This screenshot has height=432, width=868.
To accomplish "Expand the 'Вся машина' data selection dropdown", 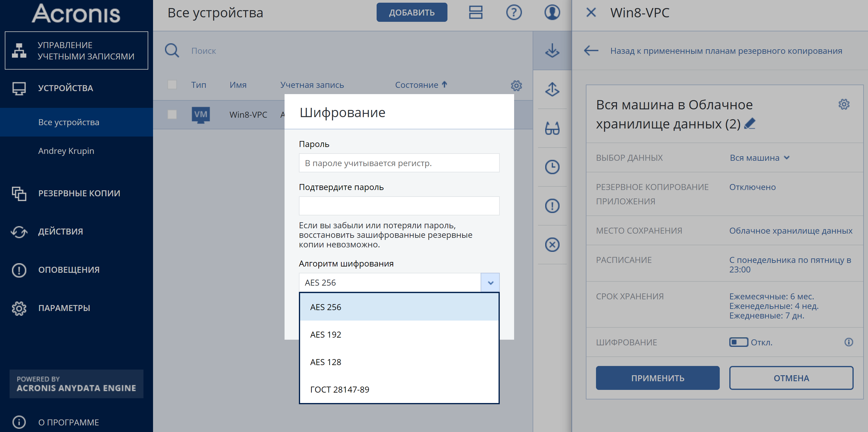I will point(759,157).
